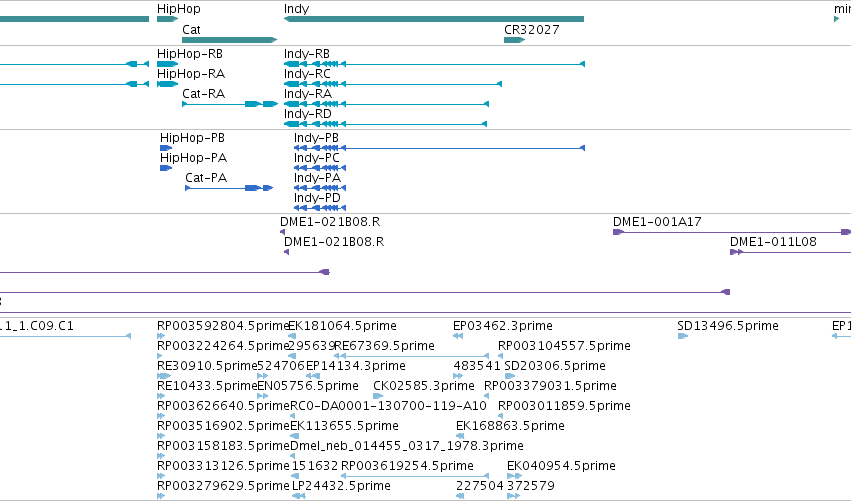Screen dimensions: 851x501
Task: Click the RP003516902.5prime label
Action: tap(222, 427)
